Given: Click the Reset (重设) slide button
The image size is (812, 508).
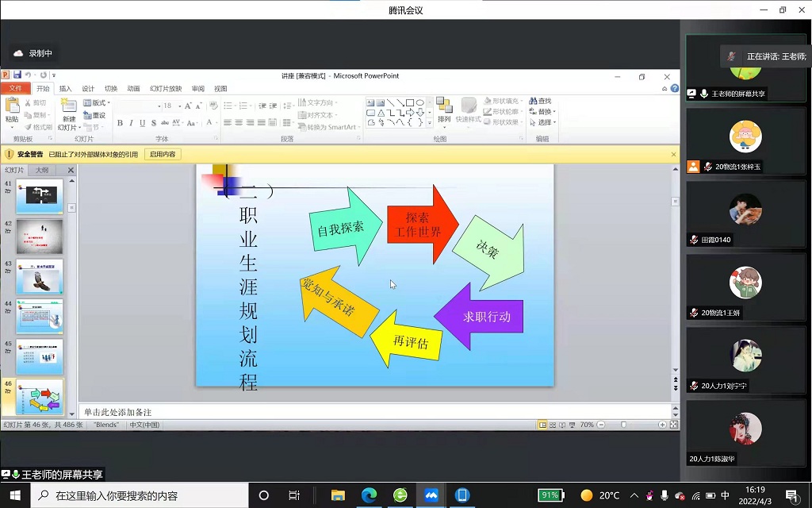Looking at the screenshot, I should pos(97,115).
